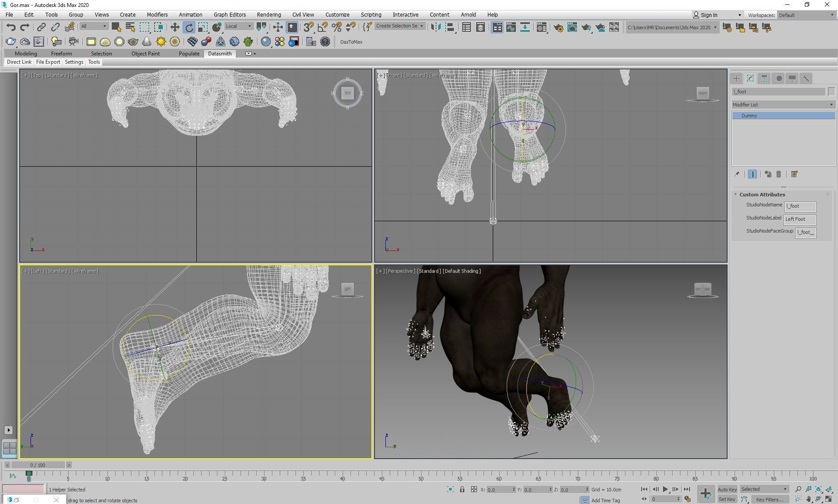
Task: Open the Rendering menu
Action: point(268,14)
